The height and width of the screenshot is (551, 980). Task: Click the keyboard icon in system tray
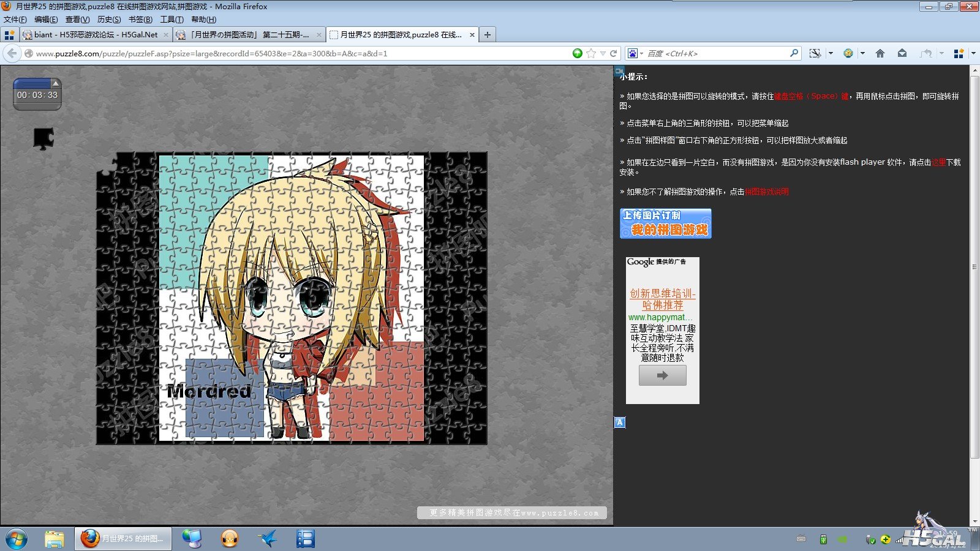(x=801, y=539)
